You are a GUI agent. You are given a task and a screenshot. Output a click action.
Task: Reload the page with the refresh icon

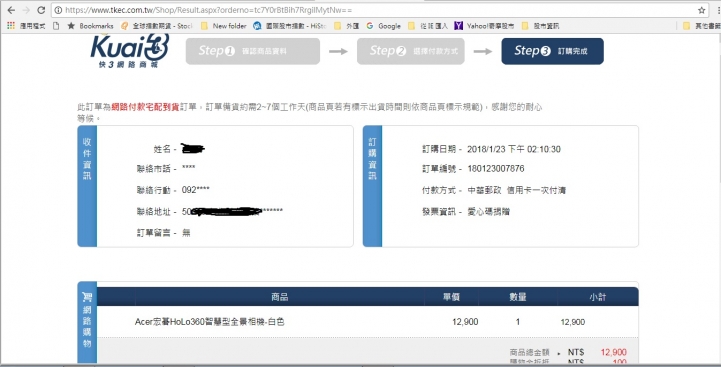[41, 10]
